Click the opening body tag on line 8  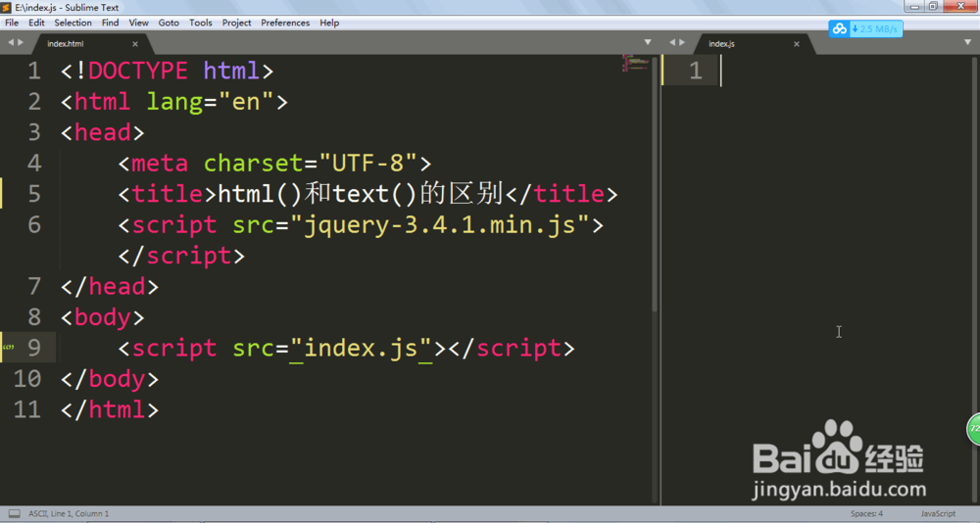pos(102,317)
